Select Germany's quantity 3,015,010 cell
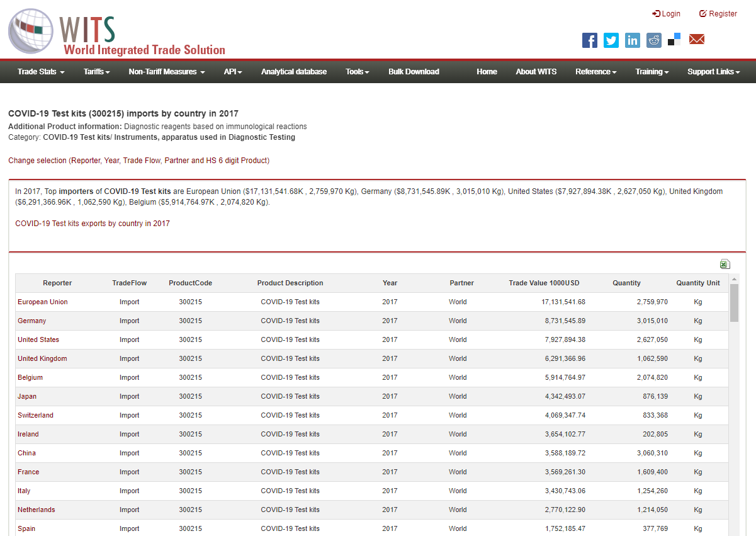 pos(652,321)
